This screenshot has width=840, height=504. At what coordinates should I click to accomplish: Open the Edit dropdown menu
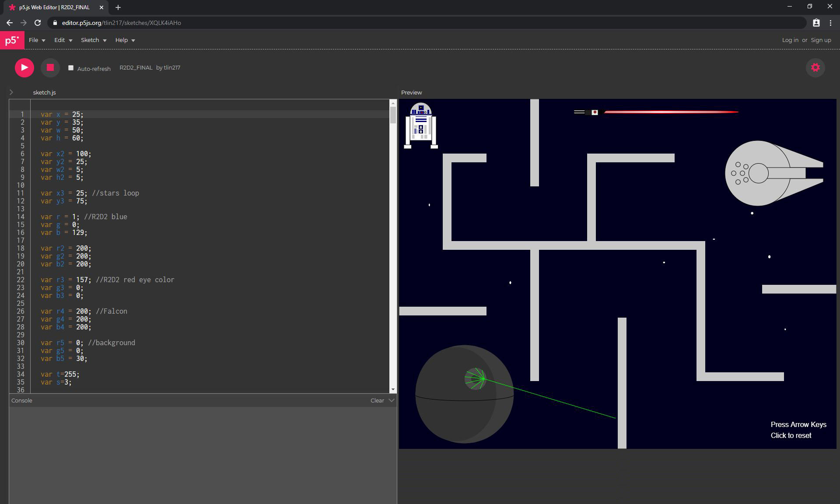tap(63, 40)
